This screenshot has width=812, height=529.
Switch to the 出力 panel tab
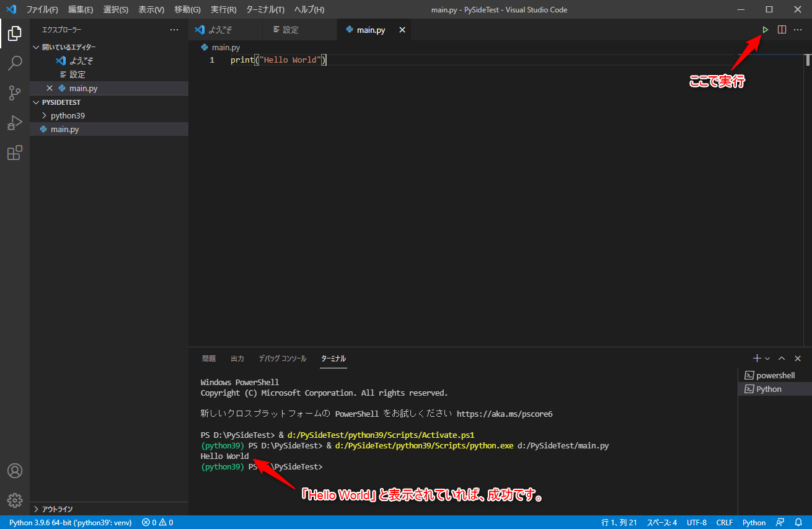coord(237,358)
